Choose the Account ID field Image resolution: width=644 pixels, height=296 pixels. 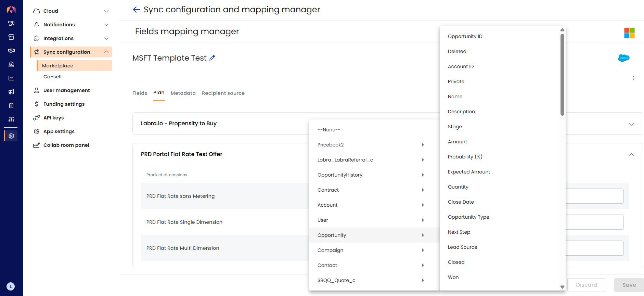(500, 66)
